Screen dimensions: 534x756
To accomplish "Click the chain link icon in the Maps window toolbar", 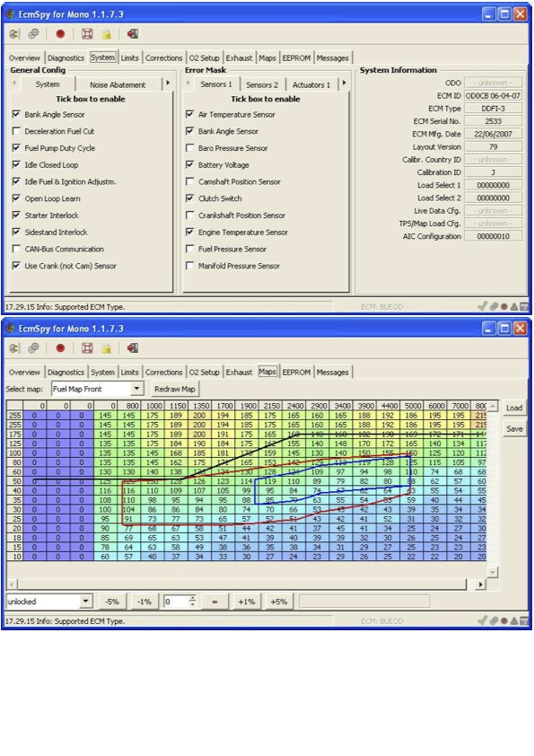I will tap(33, 348).
